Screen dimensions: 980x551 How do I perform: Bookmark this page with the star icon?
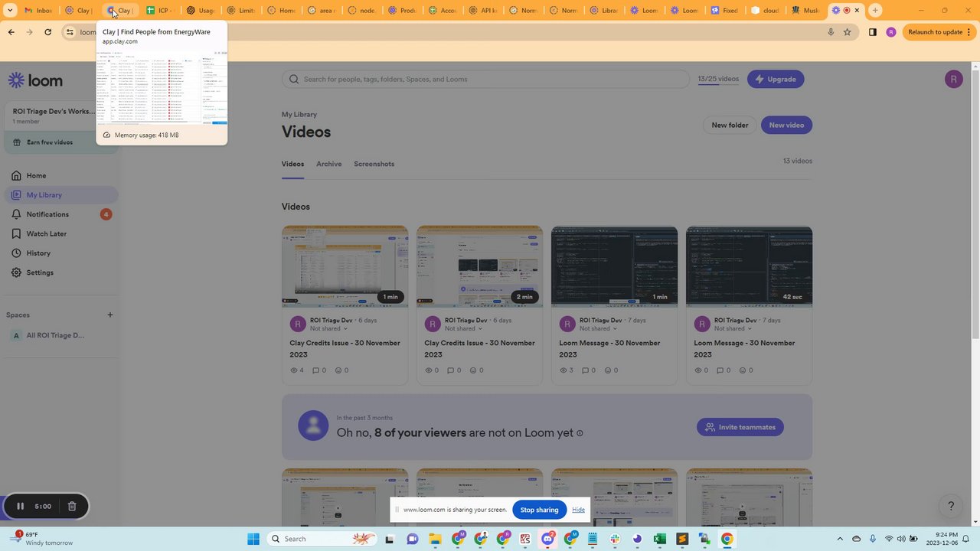pyautogui.click(x=848, y=32)
